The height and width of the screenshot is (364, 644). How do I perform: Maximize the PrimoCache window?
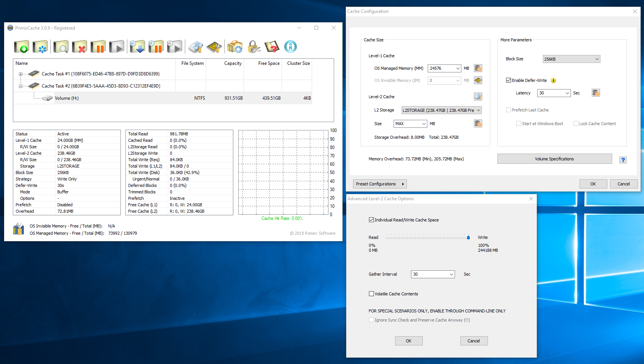click(316, 28)
